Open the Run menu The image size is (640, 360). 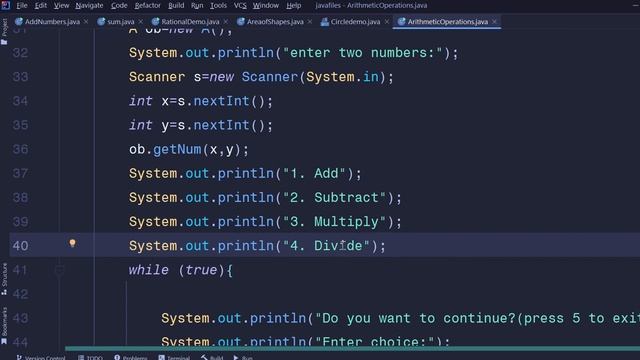(x=197, y=5)
